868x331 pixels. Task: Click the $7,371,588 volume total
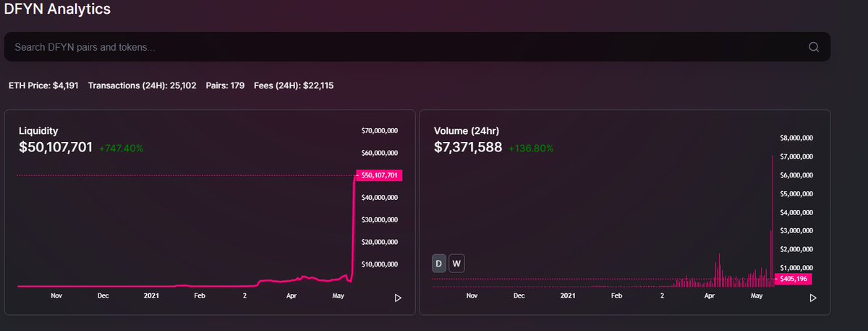pyautogui.click(x=468, y=147)
